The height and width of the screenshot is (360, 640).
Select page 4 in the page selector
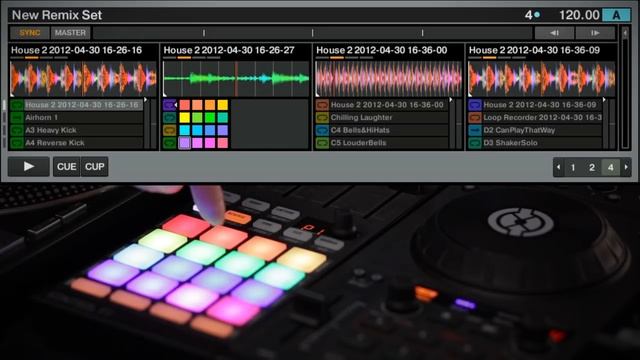(611, 167)
